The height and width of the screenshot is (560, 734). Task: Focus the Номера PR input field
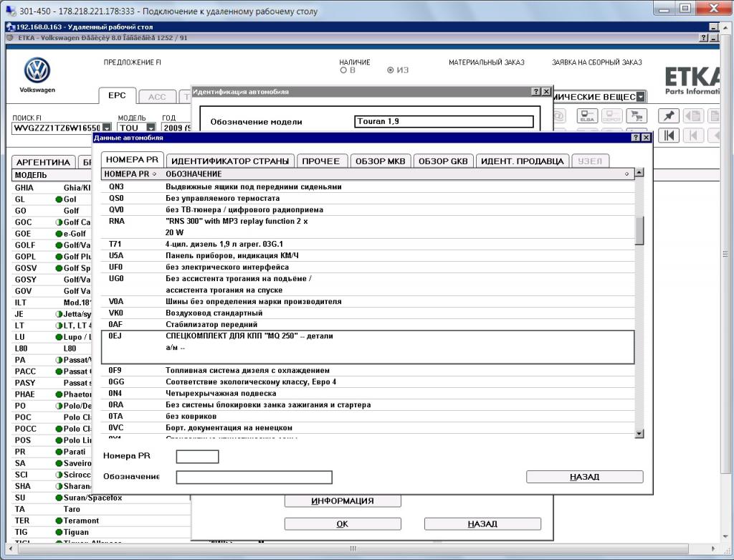coord(197,457)
